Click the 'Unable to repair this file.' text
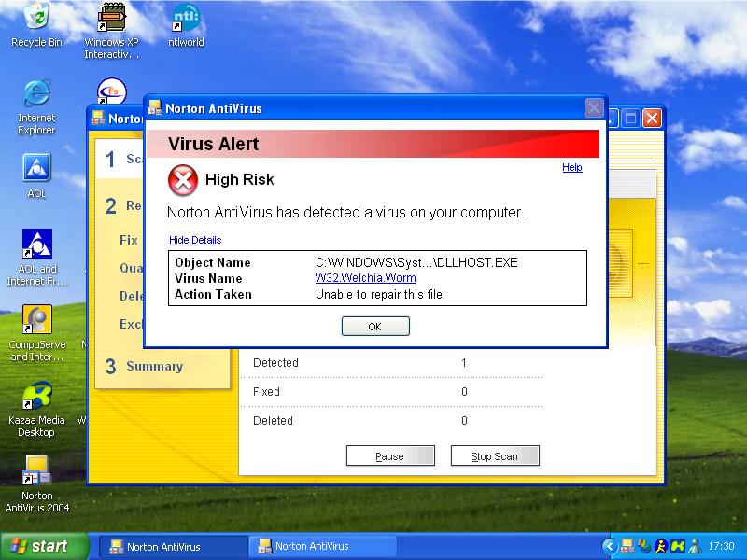747x560 pixels. tap(380, 294)
